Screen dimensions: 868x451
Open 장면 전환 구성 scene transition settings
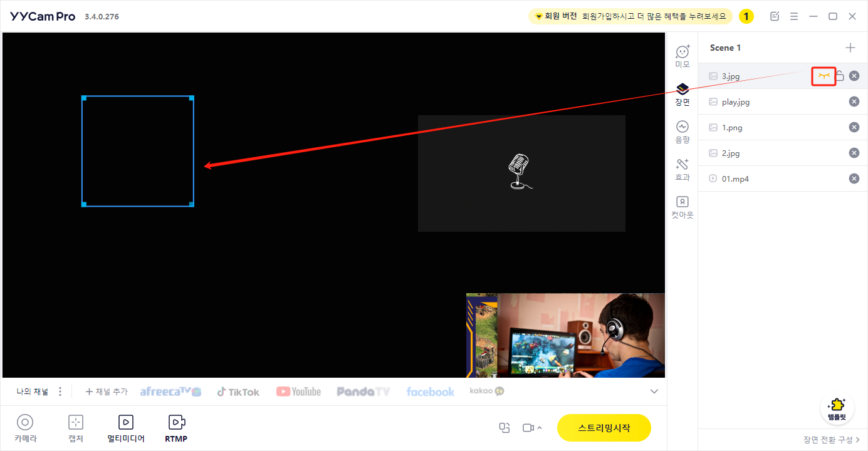click(832, 440)
